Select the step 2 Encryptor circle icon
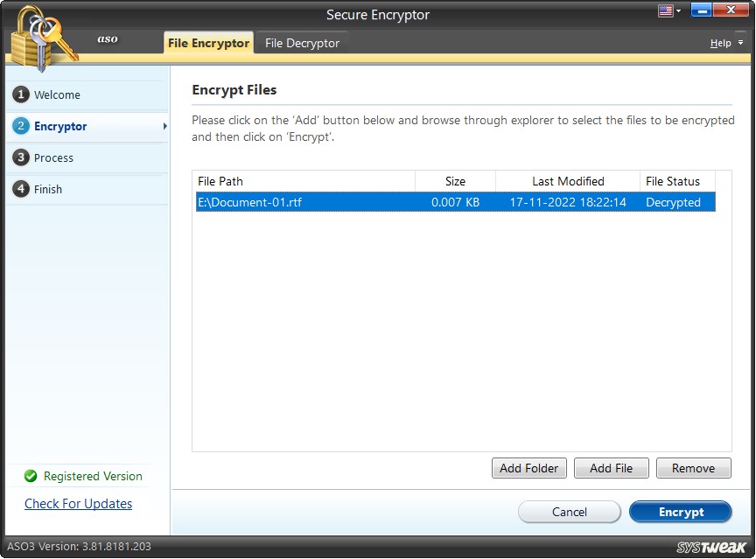Screen dimensions: 756x559 (x=21, y=126)
